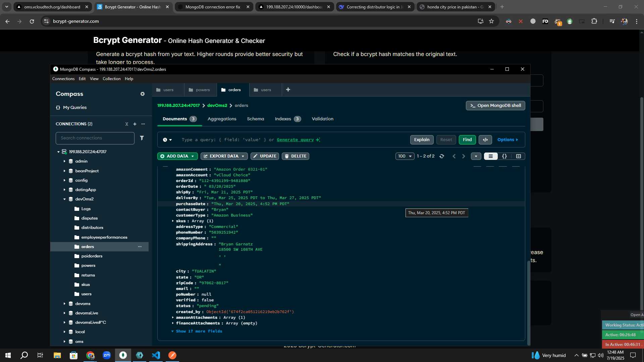The image size is (644, 362).
Task: Open VS Code from the taskbar
Action: point(156,355)
